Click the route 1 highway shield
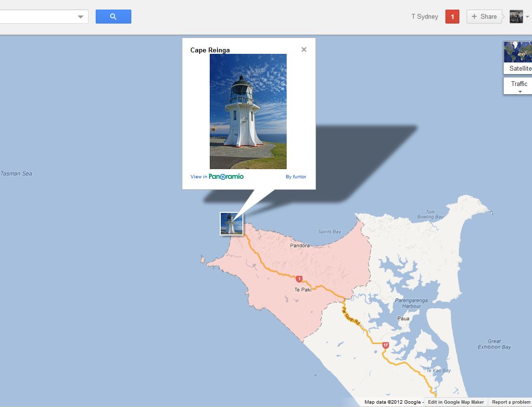The height and width of the screenshot is (407, 532). point(299,279)
